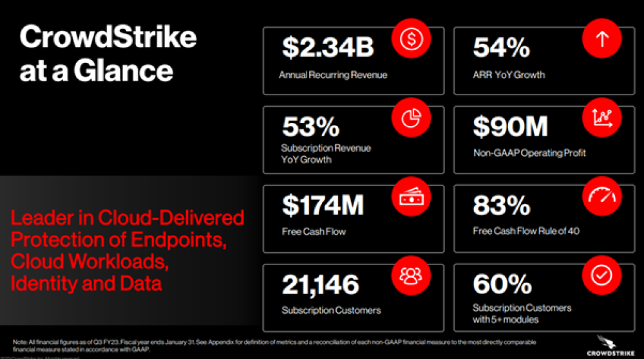The height and width of the screenshot is (359, 644).
Task: Click the line graph icon by $90M
Action: pos(601,118)
